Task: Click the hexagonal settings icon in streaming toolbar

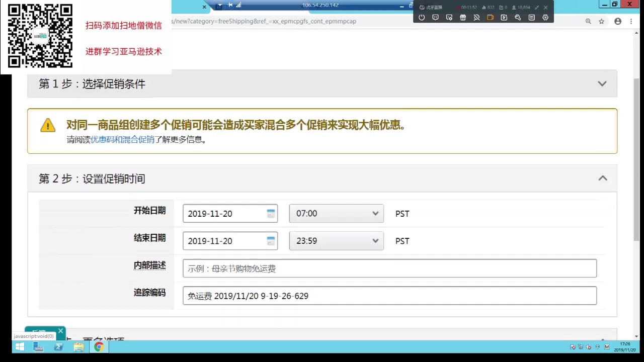Action: [545, 17]
